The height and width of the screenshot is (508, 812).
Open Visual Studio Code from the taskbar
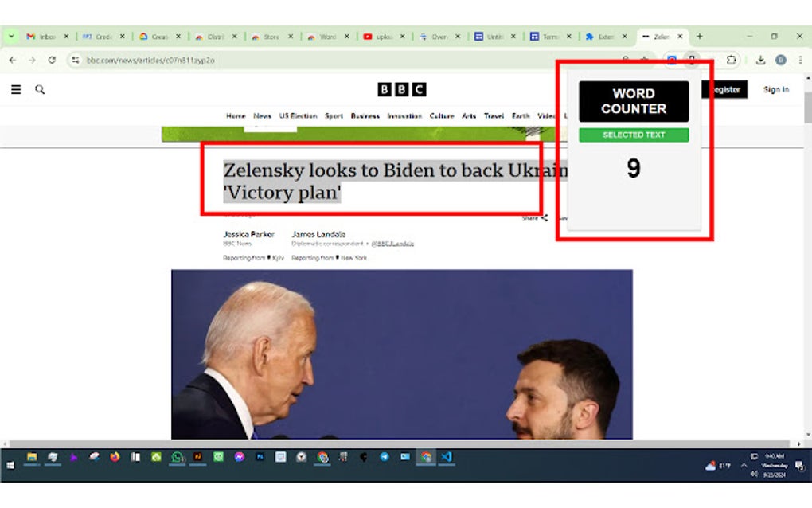click(x=445, y=458)
